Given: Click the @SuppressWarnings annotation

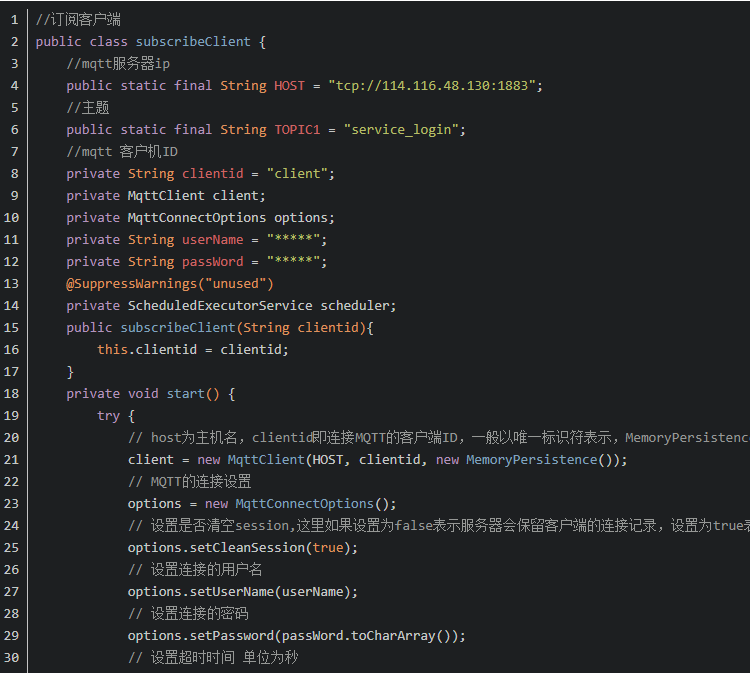Looking at the screenshot, I should [x=170, y=284].
